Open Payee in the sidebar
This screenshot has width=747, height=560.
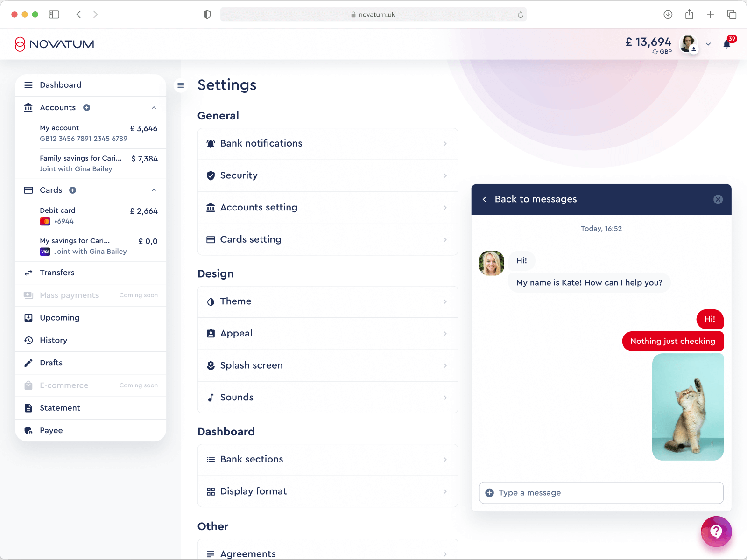[x=91, y=430]
